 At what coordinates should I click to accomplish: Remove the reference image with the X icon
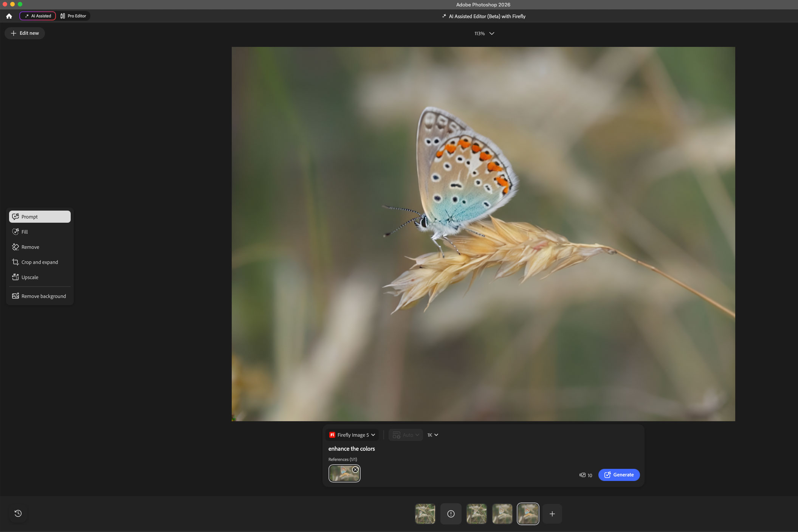click(355, 470)
